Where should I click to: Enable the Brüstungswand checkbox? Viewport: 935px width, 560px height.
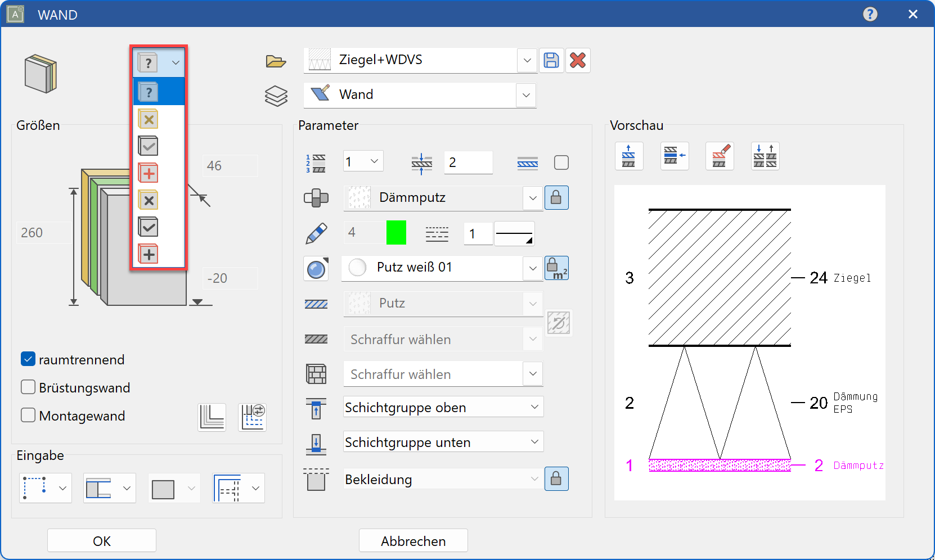point(28,387)
